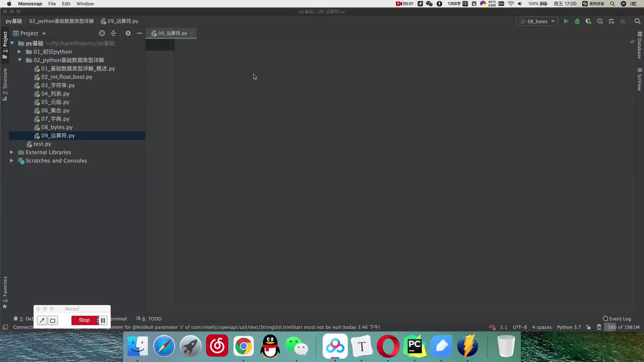Viewport: 644px width, 362px height.
Task: Pause the Monosnap recording
Action: [103, 320]
